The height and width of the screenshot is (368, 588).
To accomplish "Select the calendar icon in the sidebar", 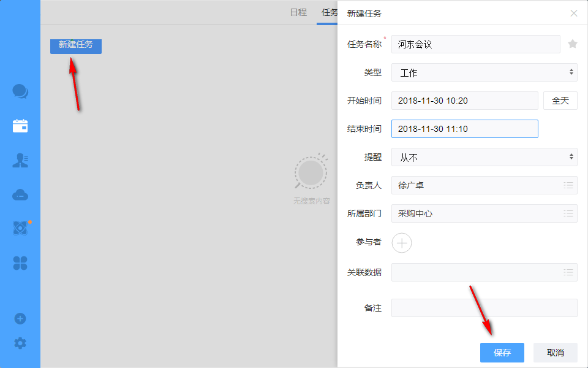I will click(x=20, y=125).
